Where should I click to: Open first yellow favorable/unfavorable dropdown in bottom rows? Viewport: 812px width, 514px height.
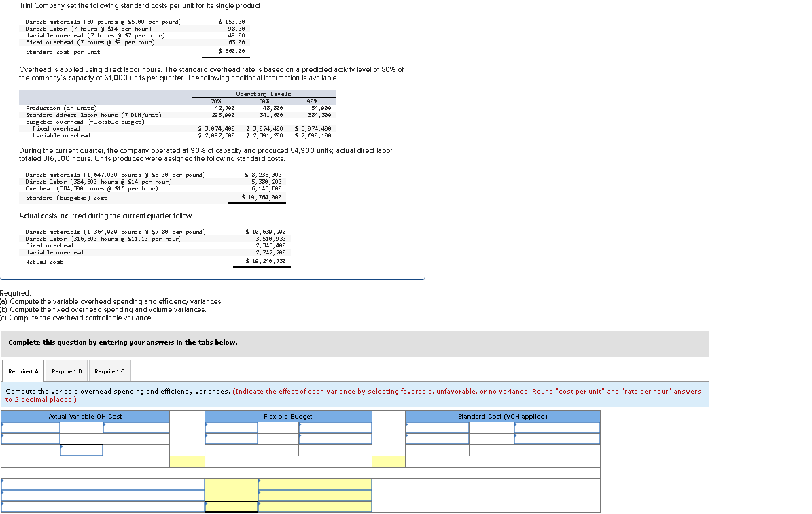point(315,484)
